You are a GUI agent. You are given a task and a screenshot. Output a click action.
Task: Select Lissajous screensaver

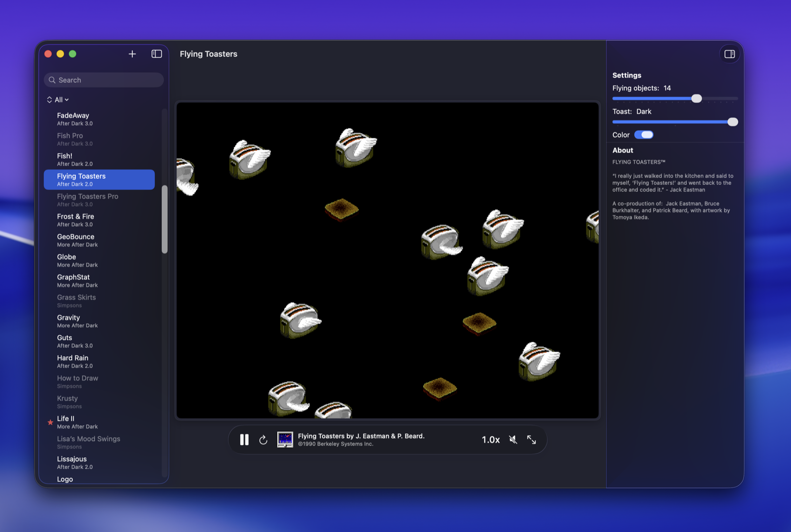coord(99,463)
